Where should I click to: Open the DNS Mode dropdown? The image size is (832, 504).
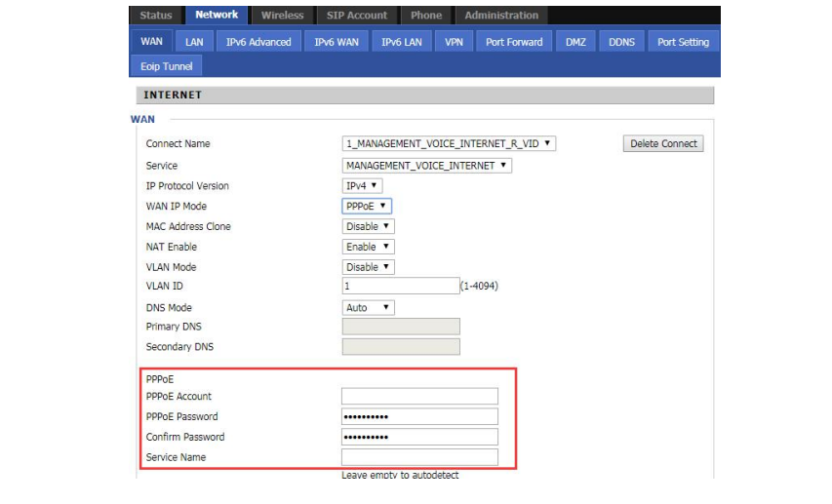click(369, 308)
